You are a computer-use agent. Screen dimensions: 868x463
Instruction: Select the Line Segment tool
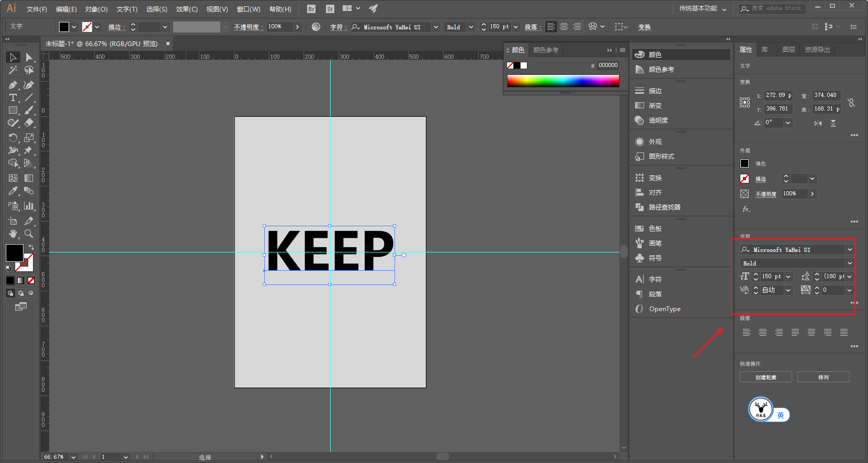point(29,97)
